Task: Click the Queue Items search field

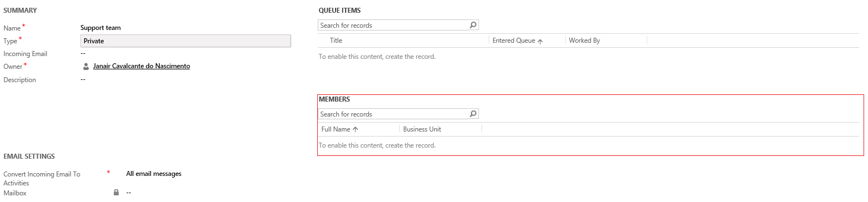Action: (394, 25)
